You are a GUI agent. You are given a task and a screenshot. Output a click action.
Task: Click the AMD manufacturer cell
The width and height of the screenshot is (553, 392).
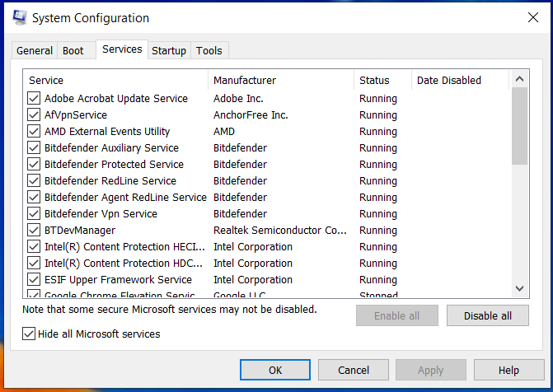tap(224, 132)
